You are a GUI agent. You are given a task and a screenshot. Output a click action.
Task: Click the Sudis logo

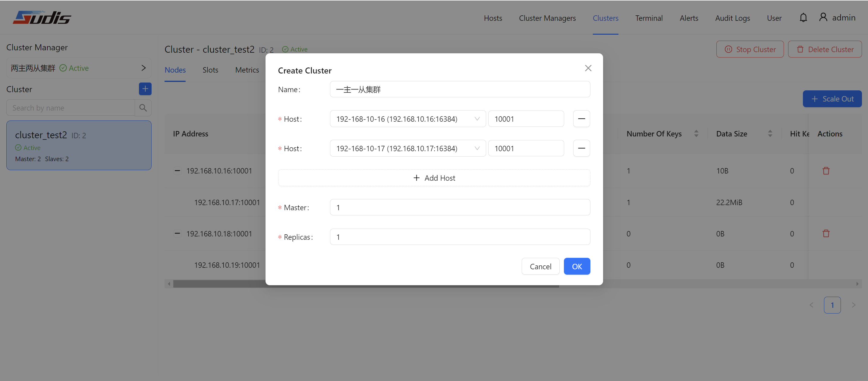coord(42,17)
